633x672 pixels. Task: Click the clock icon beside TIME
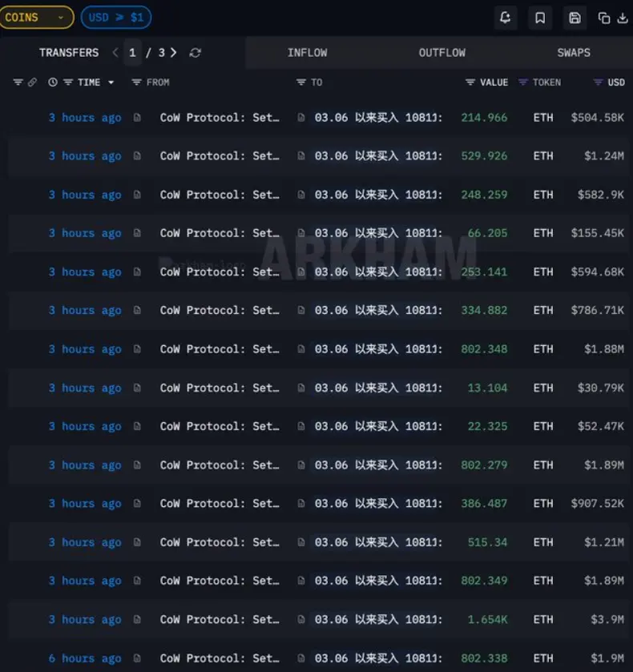tap(53, 82)
